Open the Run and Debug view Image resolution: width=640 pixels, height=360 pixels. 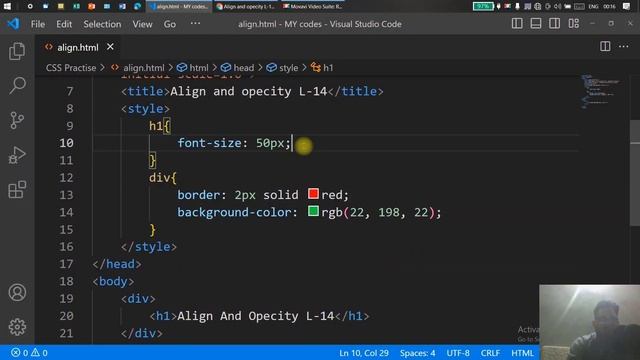point(17,155)
